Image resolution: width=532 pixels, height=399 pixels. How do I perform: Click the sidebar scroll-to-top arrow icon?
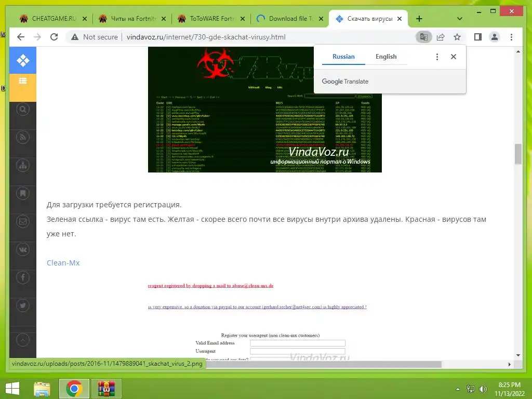click(23, 340)
